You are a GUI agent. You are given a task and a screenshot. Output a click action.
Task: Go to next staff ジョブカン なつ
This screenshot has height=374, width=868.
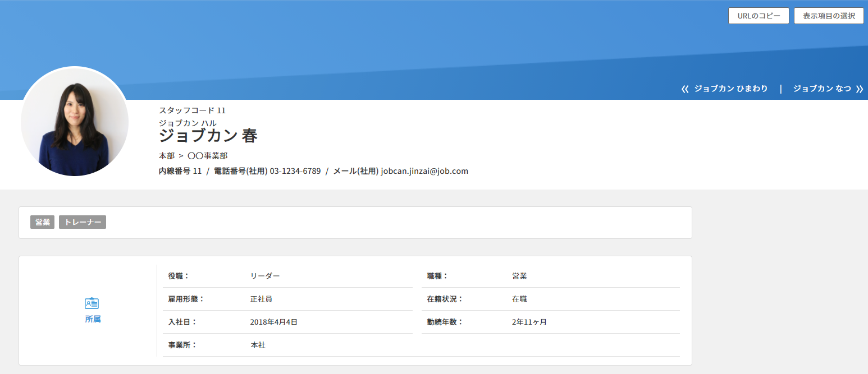pos(822,89)
